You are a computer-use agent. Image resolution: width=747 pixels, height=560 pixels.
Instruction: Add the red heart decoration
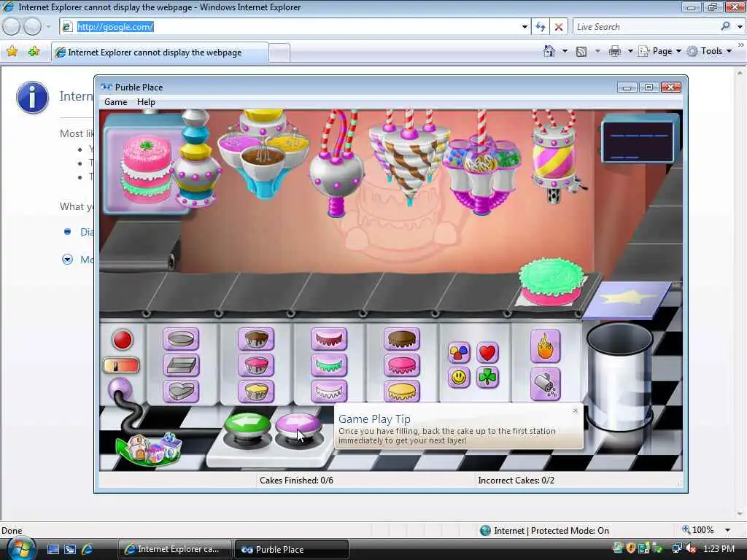coord(487,353)
